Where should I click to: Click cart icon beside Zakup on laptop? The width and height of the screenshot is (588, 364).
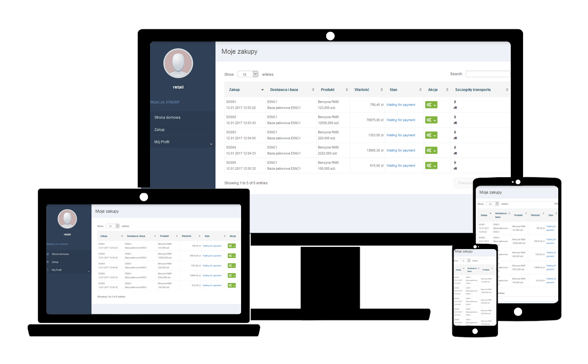(x=48, y=262)
